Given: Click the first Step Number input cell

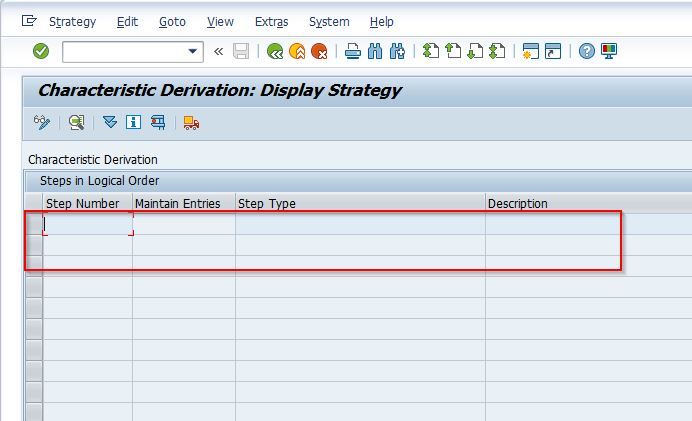Looking at the screenshot, I should pos(88,224).
